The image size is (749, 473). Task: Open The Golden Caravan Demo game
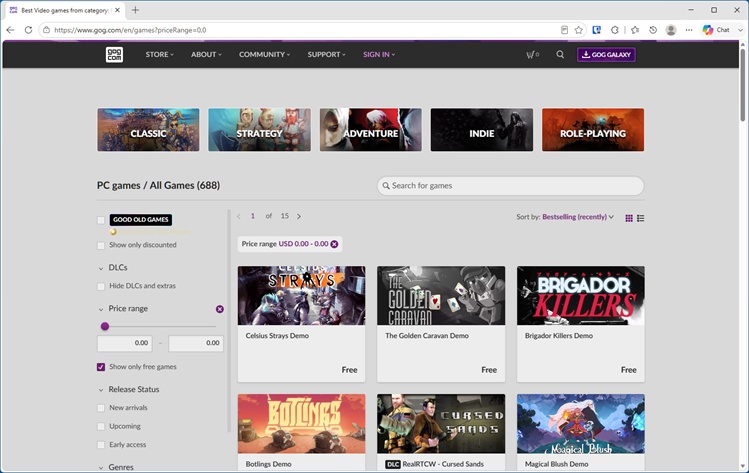pos(441,324)
